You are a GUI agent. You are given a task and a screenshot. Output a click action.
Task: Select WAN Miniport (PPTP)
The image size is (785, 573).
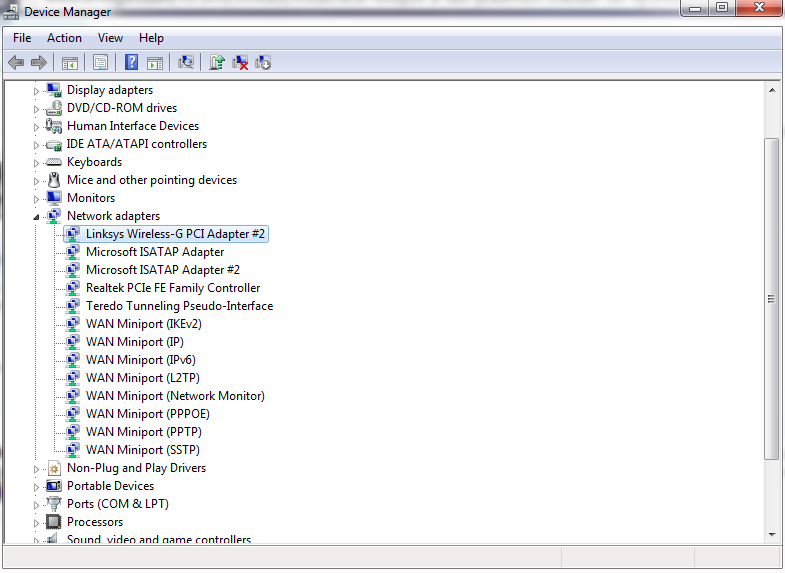(x=144, y=432)
